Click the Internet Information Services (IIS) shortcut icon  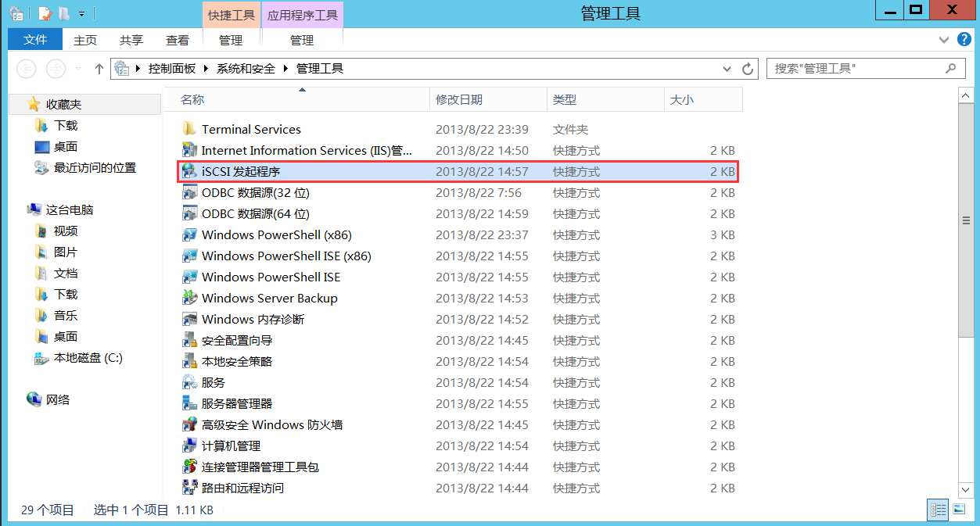188,150
